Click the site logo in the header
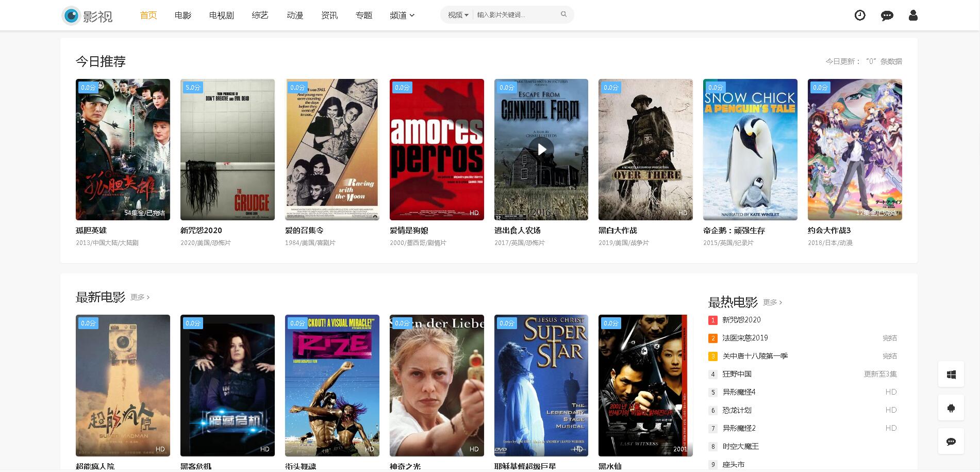 [x=87, y=15]
